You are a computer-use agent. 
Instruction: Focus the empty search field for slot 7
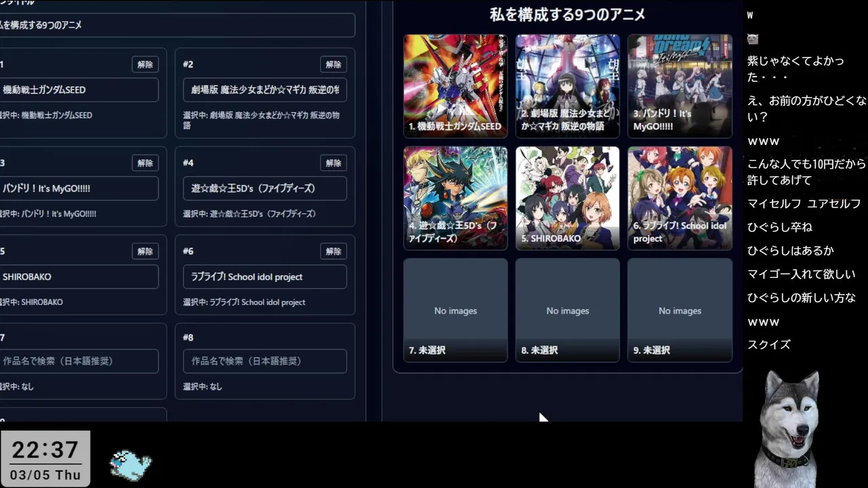pos(79,361)
